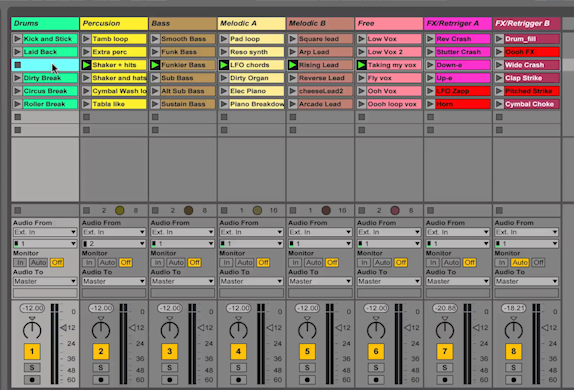Launch the Rev Crash clip
Viewport: 574px width, 390px height.
click(x=430, y=38)
